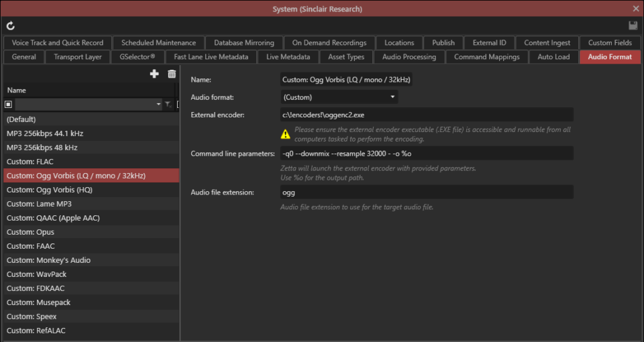The width and height of the screenshot is (644, 342).
Task: Open the Auto Load tab
Action: [x=553, y=56]
